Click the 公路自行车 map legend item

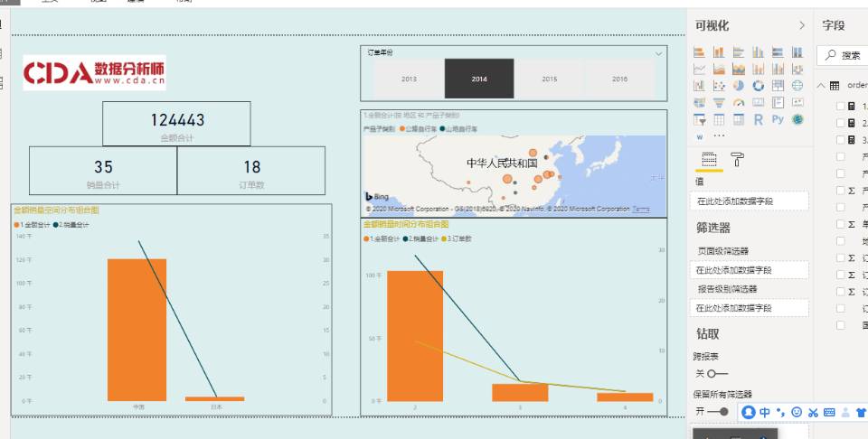click(x=418, y=129)
